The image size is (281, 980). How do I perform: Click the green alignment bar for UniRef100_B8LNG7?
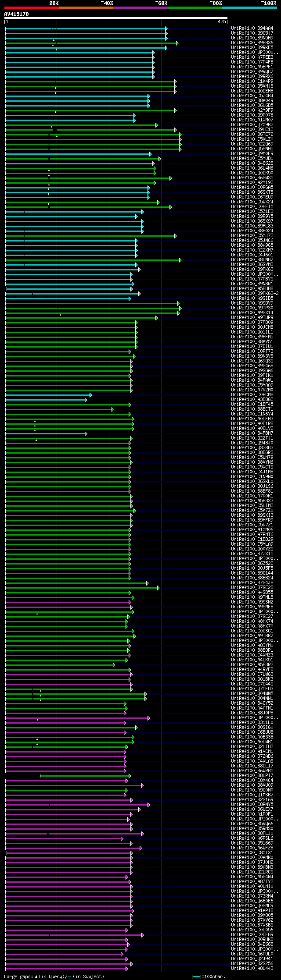click(93, 260)
